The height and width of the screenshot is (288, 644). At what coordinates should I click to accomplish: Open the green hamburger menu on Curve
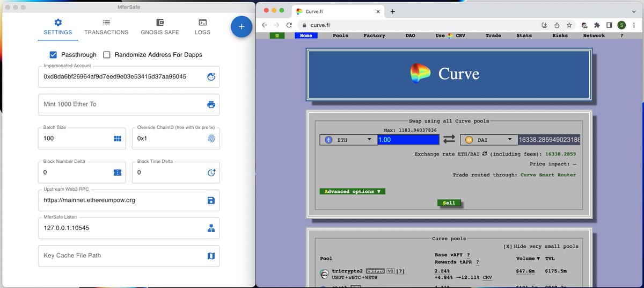click(x=277, y=35)
